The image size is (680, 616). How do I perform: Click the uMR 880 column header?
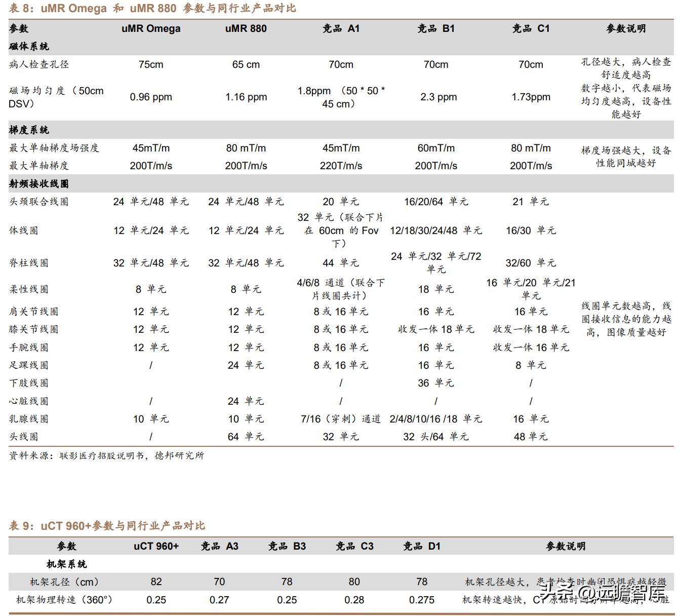click(245, 29)
